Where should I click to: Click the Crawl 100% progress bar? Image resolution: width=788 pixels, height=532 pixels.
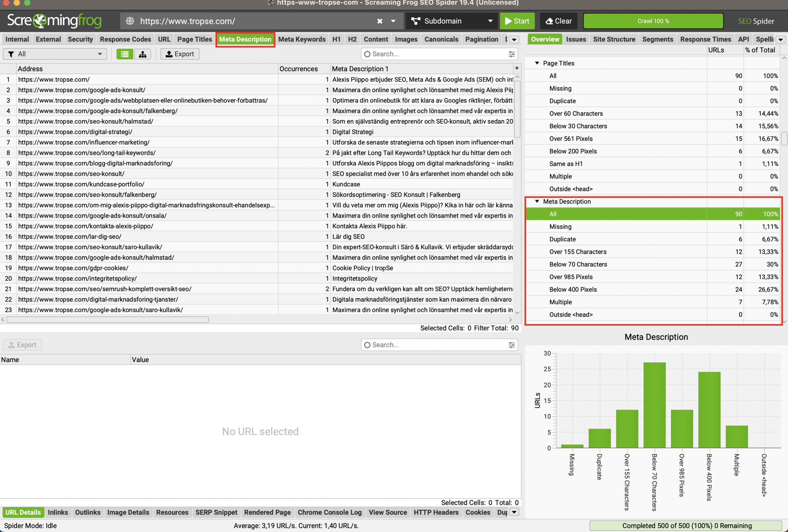click(x=653, y=21)
